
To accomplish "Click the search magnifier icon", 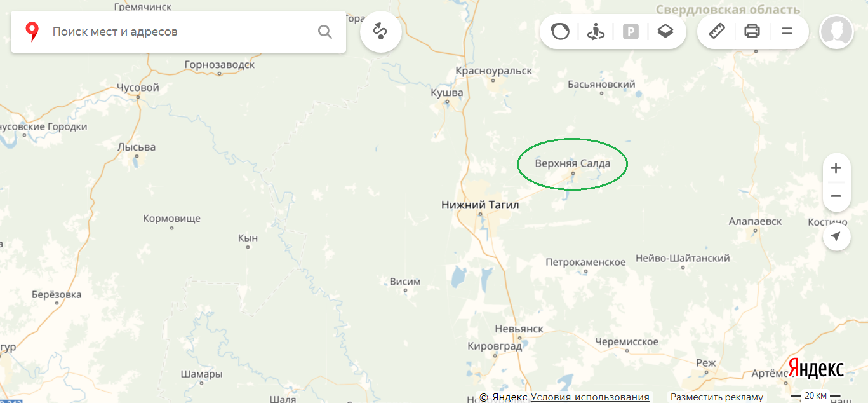I will [x=324, y=32].
